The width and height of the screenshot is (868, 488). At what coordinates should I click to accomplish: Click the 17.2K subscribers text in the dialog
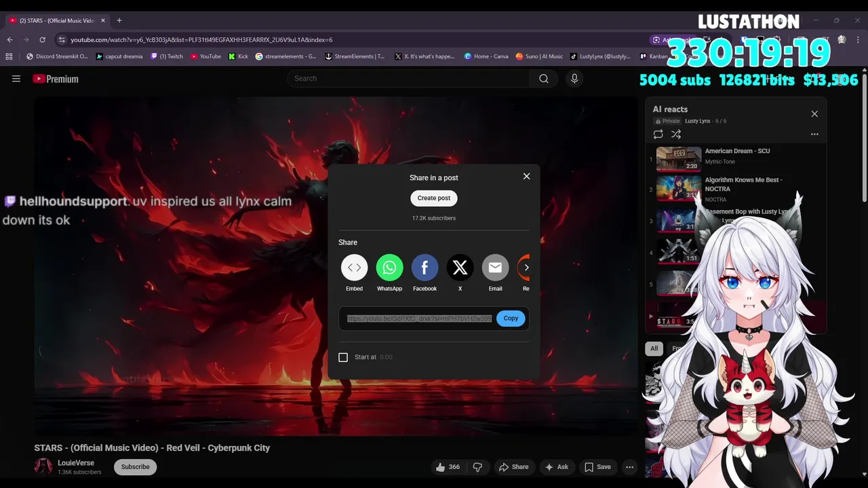click(434, 218)
